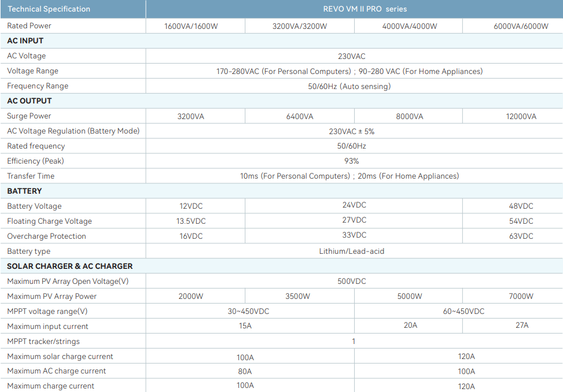
Task: Select the "1600VA/1600W" rated power value
Action: point(191,26)
